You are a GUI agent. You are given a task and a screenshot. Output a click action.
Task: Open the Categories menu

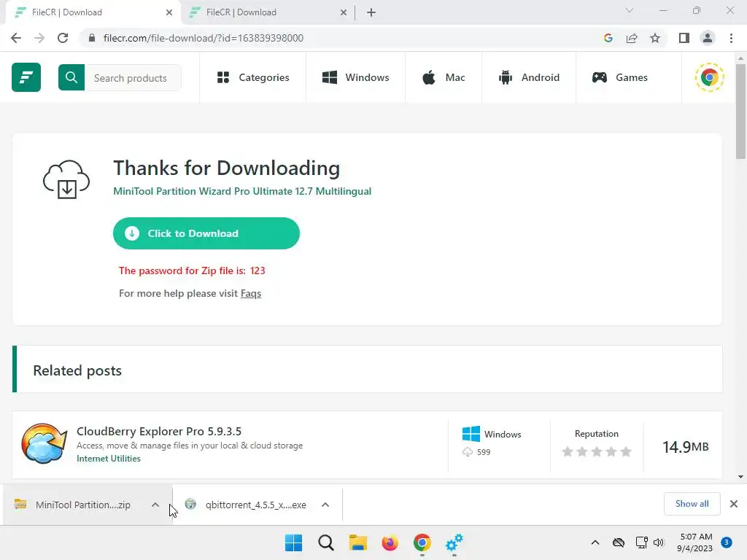coord(253,77)
